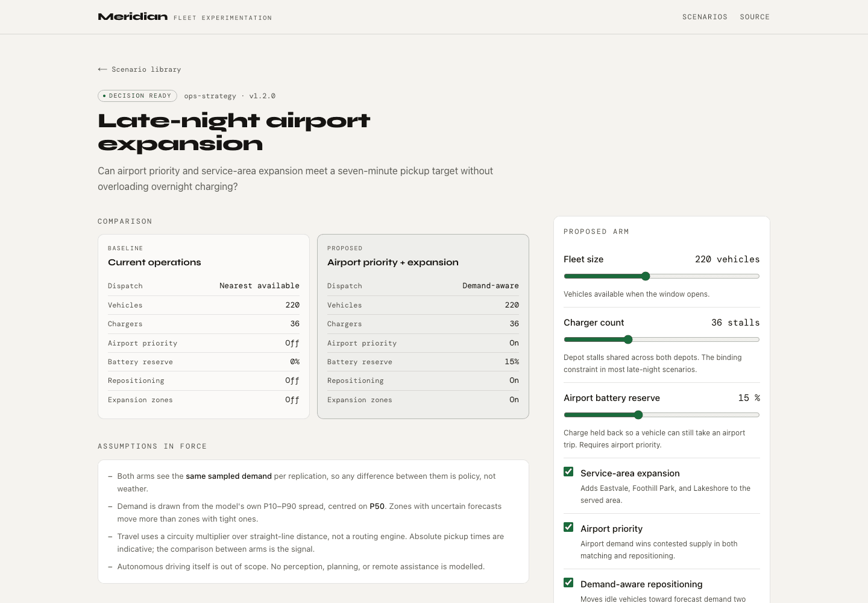
Task: Click the 'Airport battery reserve' control label
Action: coord(612,398)
